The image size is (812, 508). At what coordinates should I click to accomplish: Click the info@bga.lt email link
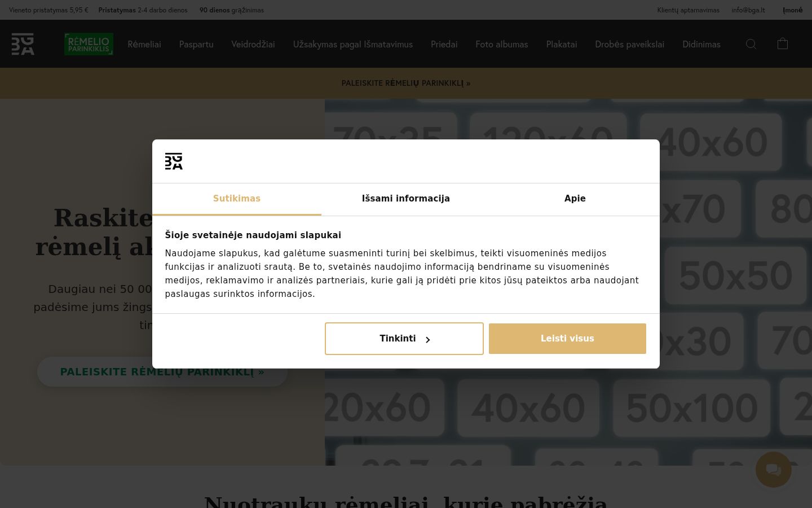point(748,10)
